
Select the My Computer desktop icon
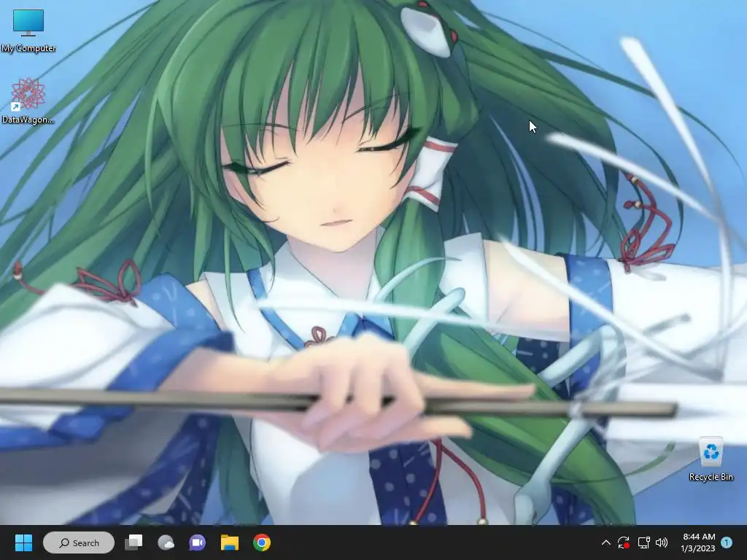pos(28,31)
